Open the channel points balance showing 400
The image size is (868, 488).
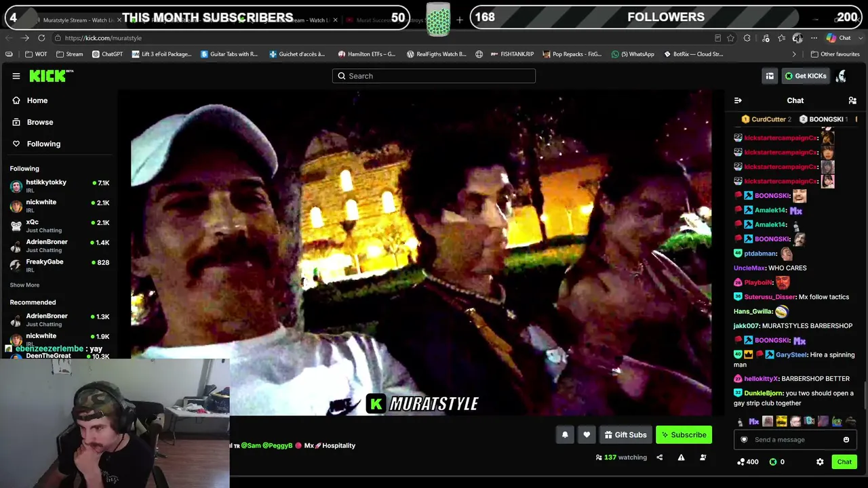pos(748,462)
